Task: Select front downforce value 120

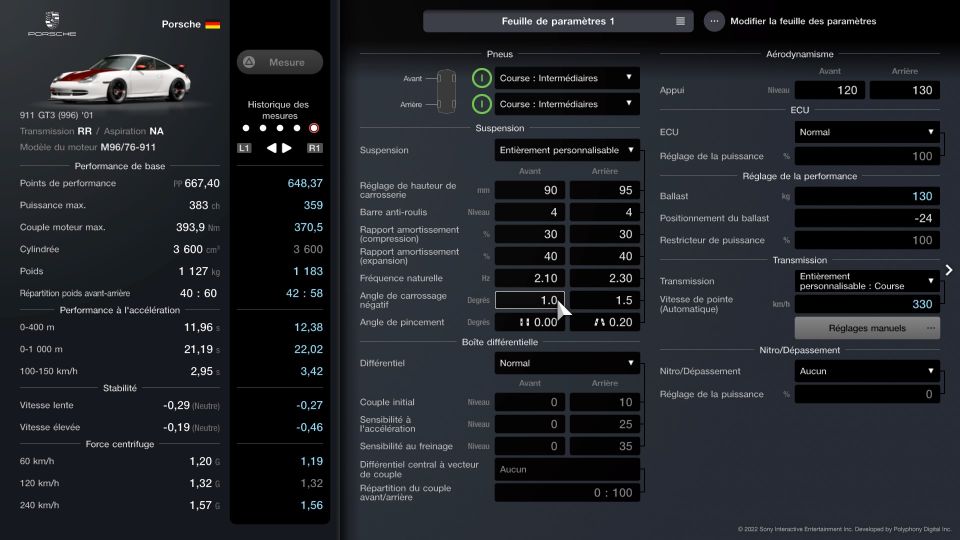Action: click(x=830, y=90)
